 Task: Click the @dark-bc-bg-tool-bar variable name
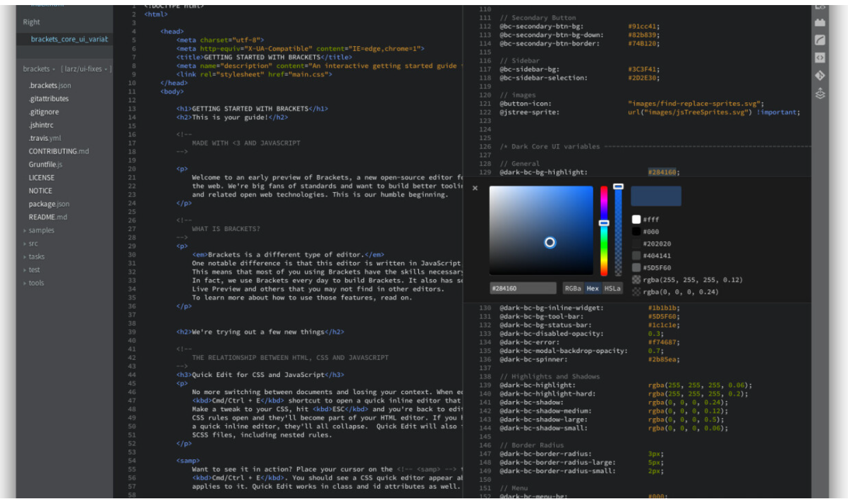click(542, 316)
